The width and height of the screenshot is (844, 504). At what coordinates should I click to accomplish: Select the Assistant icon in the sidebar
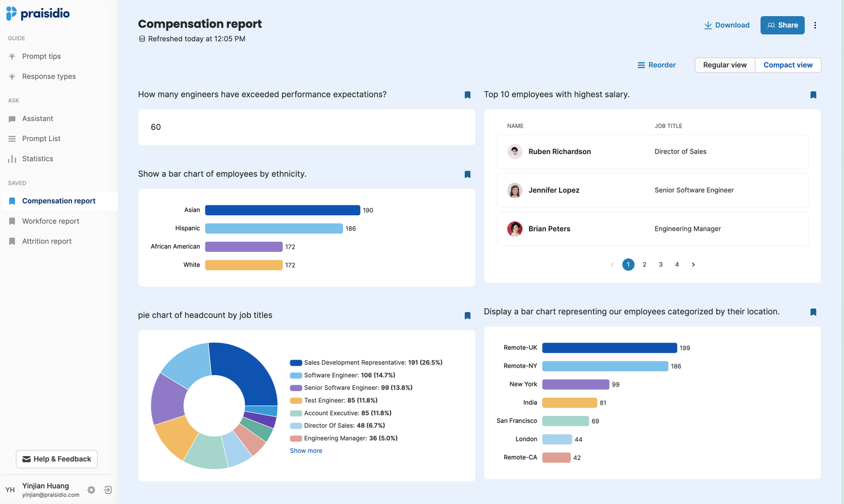[11, 118]
